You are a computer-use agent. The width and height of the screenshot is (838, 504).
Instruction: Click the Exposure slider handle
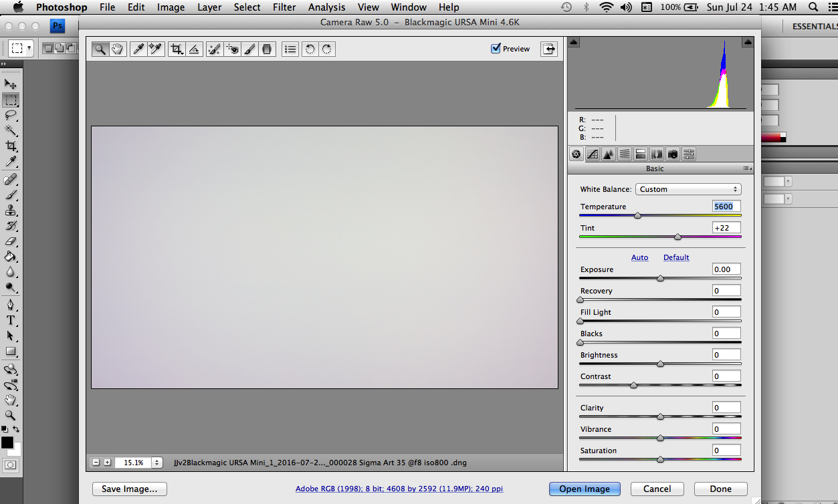point(660,278)
